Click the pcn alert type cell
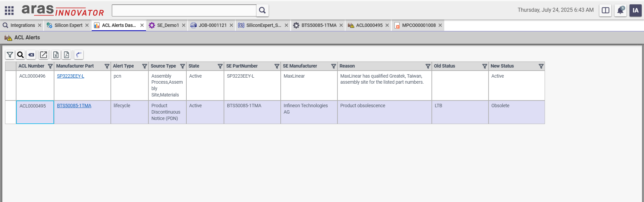The height and width of the screenshot is (202, 644). pos(130,85)
